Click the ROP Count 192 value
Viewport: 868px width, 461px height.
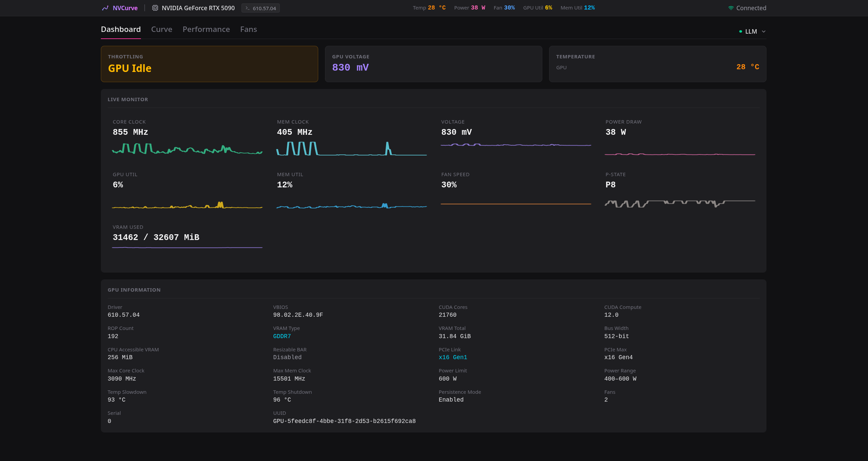(113, 336)
